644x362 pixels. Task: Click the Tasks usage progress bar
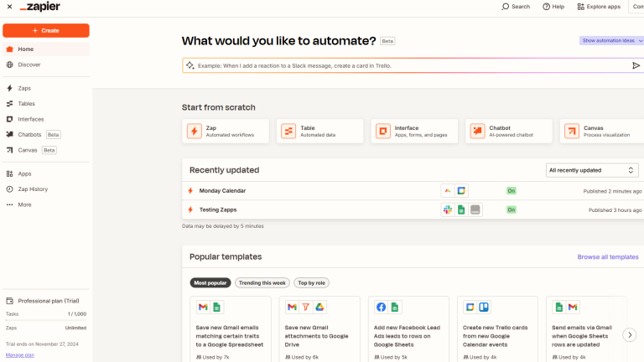pyautogui.click(x=46, y=320)
